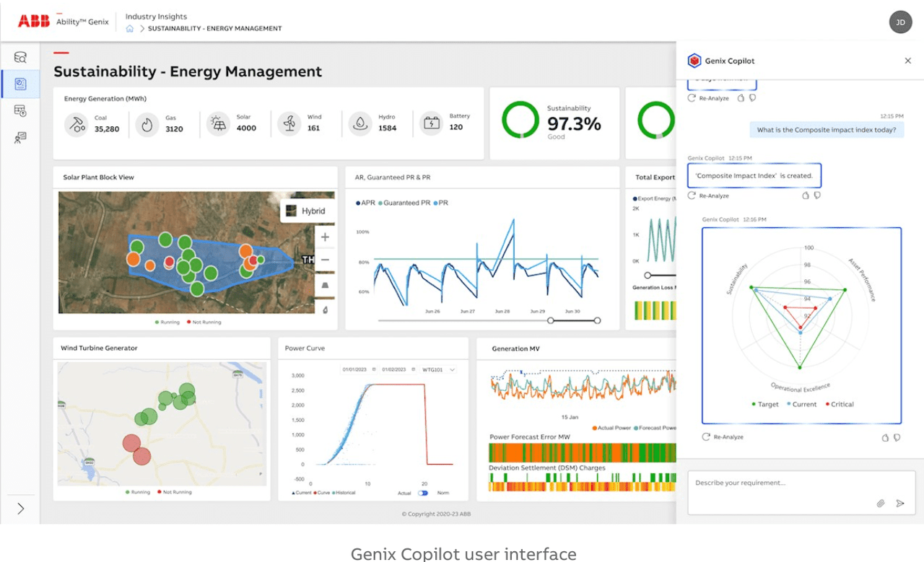The image size is (924, 562).
Task: Toggle Actual Power legend entry
Action: [611, 428]
